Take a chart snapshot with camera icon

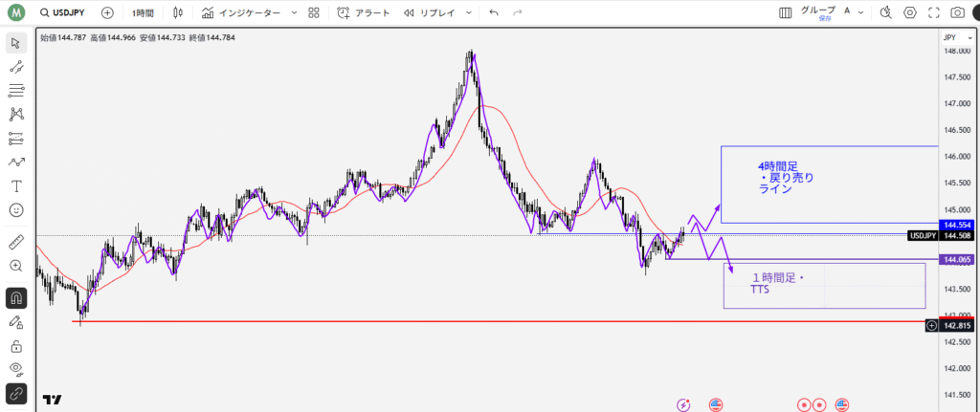click(x=957, y=12)
